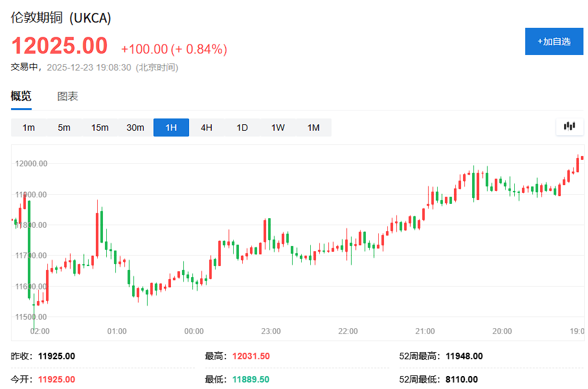
Task: Select the 30m timeframe
Action: pyautogui.click(x=135, y=128)
